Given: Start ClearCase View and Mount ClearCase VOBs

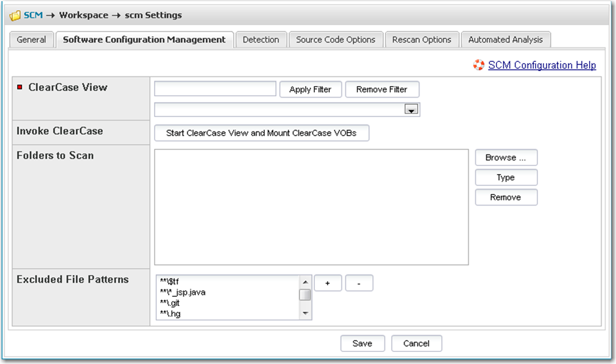Looking at the screenshot, I should 261,133.
